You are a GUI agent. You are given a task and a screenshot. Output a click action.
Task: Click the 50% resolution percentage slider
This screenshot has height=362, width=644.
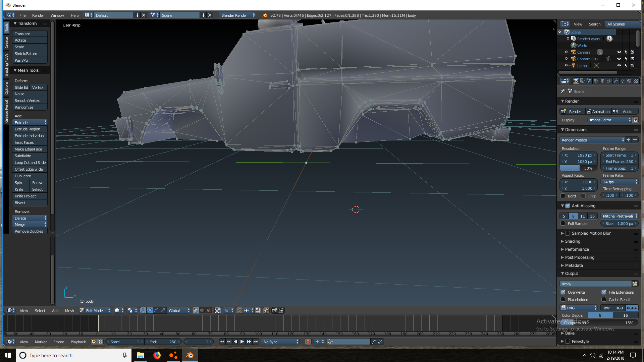pos(579,168)
